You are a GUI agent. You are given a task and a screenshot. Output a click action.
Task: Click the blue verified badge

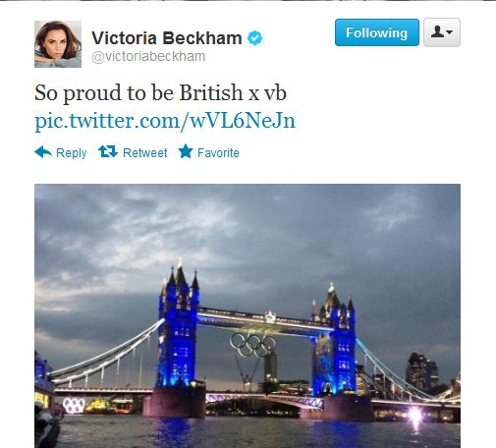tap(255, 38)
